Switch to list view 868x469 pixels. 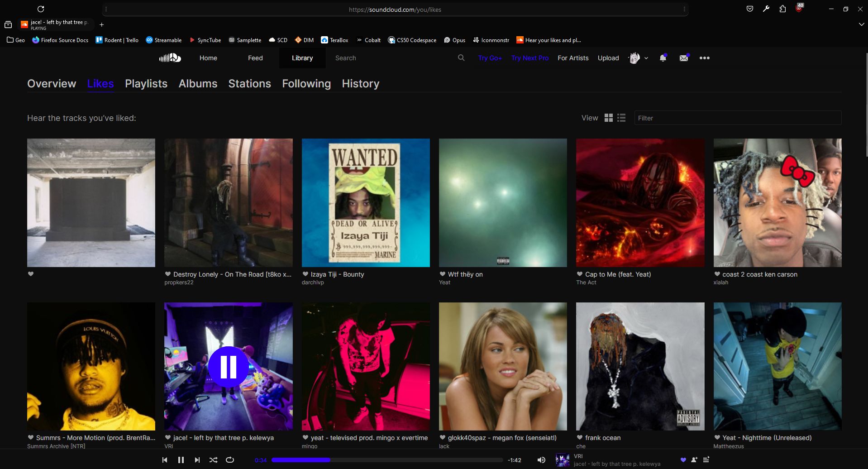621,118
